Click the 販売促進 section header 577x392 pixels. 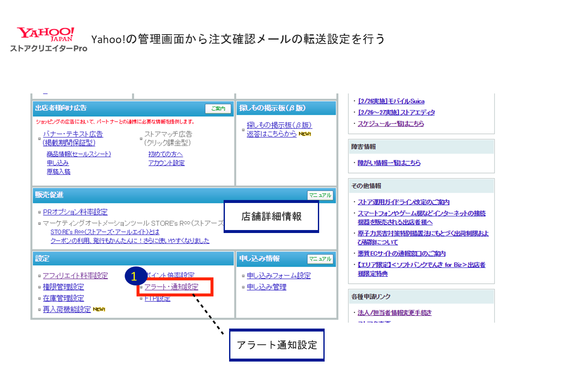pyautogui.click(x=49, y=195)
